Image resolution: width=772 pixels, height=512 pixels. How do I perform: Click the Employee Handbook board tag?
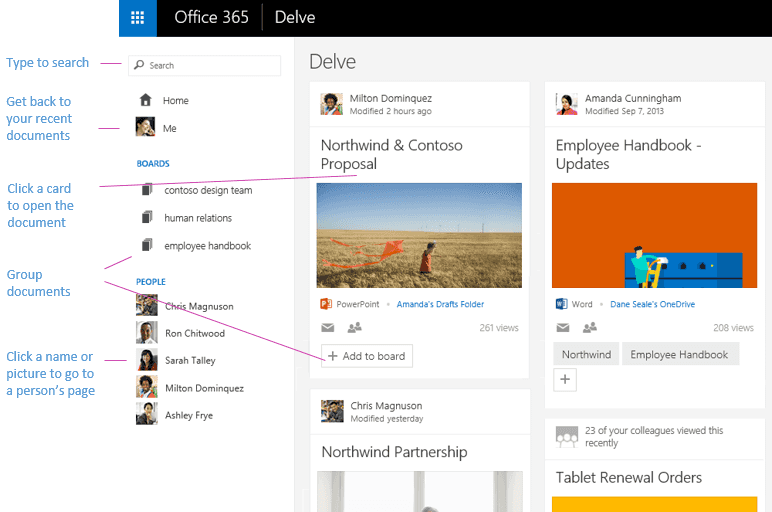click(679, 354)
